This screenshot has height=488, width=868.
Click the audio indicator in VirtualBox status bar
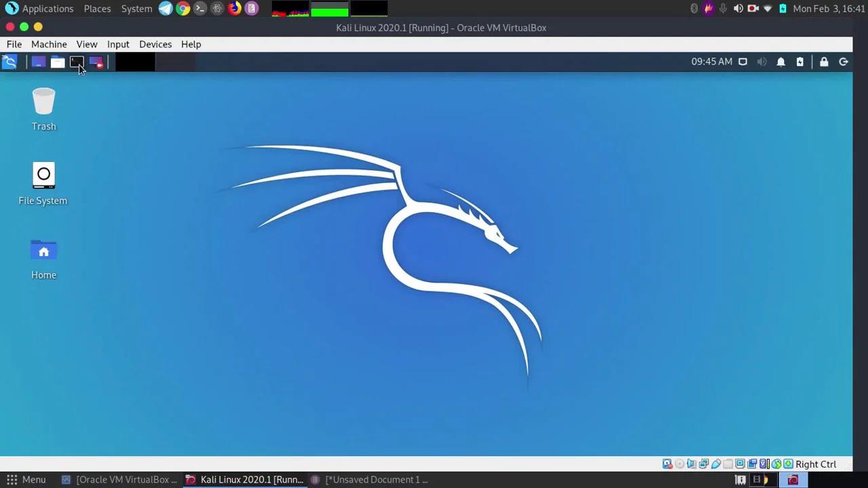click(x=691, y=464)
